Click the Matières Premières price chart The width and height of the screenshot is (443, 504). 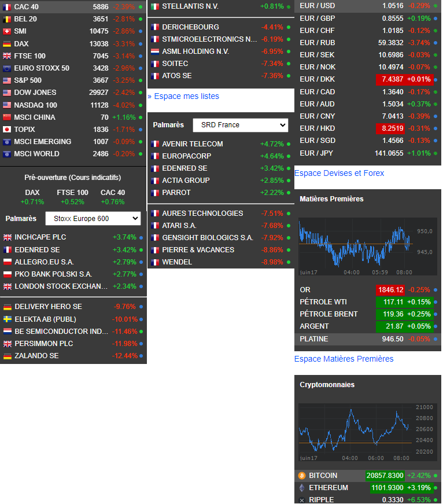pos(367,247)
